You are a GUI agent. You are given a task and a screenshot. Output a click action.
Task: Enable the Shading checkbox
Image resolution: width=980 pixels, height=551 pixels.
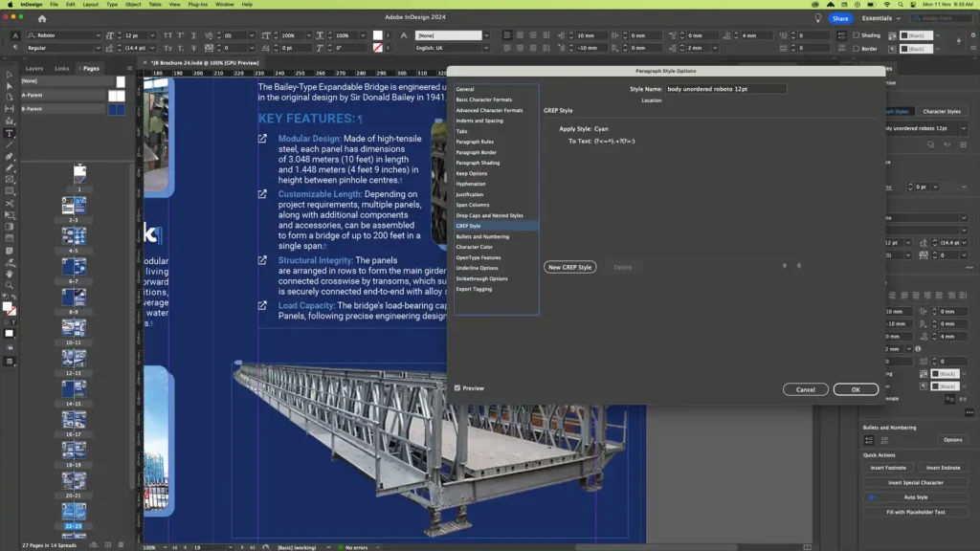coord(857,35)
